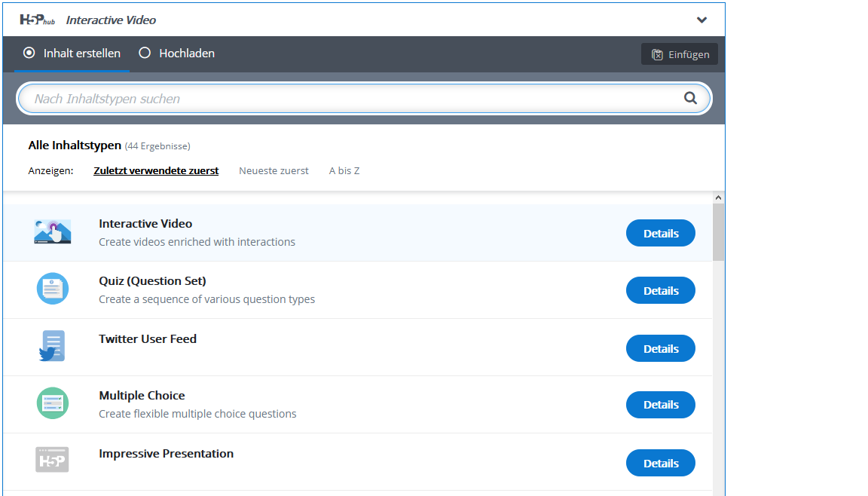Click the Impressive Presentation H5P icon
Screen dimensions: 868x496
(x=52, y=460)
